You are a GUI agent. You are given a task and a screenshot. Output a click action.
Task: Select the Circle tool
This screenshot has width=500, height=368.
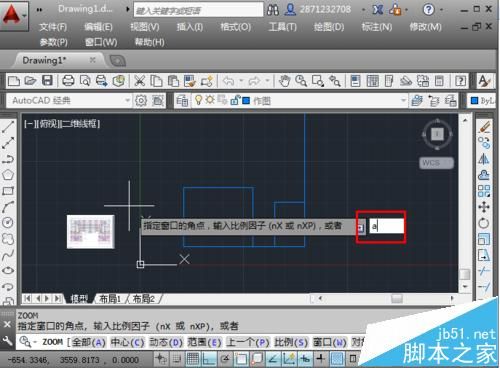[8, 222]
